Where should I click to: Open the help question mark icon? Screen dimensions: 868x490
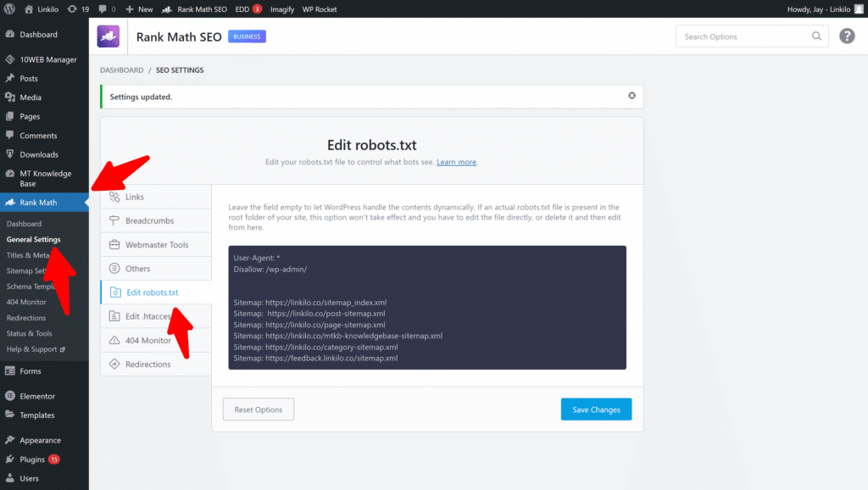point(847,36)
